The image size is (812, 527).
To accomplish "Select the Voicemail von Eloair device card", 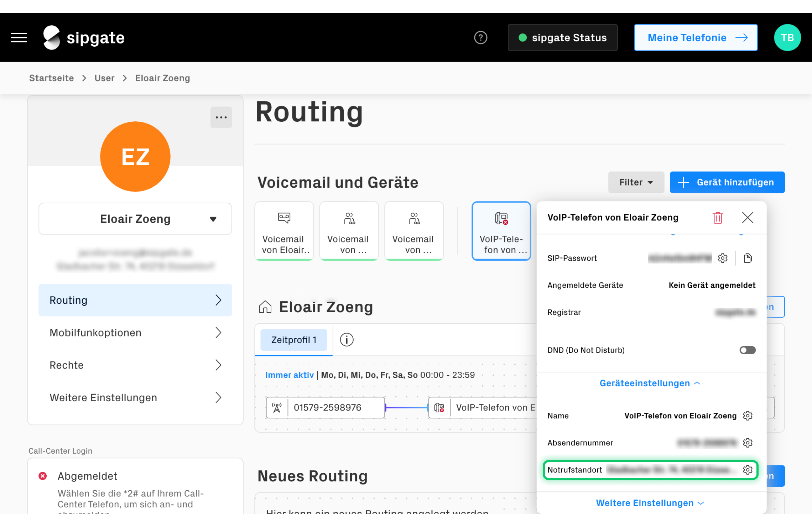I will pos(284,231).
